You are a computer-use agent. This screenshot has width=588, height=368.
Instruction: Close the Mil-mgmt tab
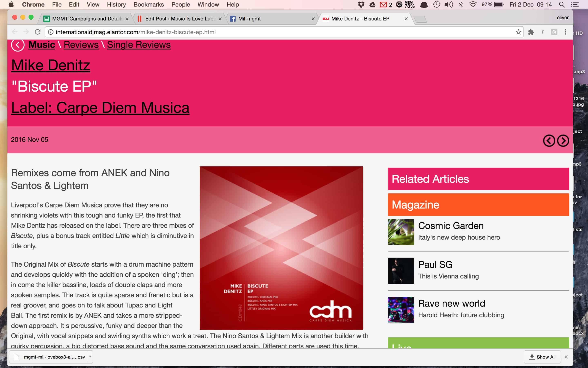coord(313,19)
